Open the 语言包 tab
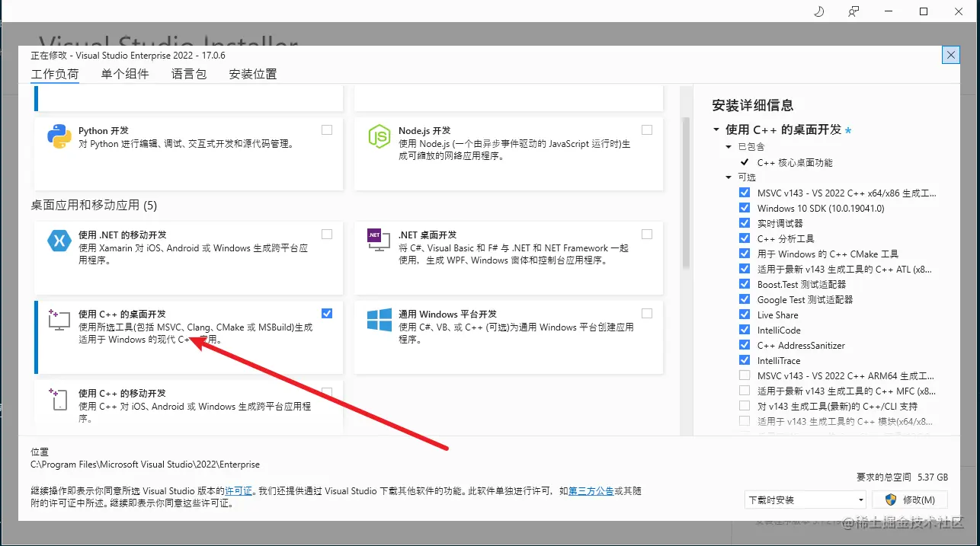The height and width of the screenshot is (546, 980). click(x=188, y=74)
